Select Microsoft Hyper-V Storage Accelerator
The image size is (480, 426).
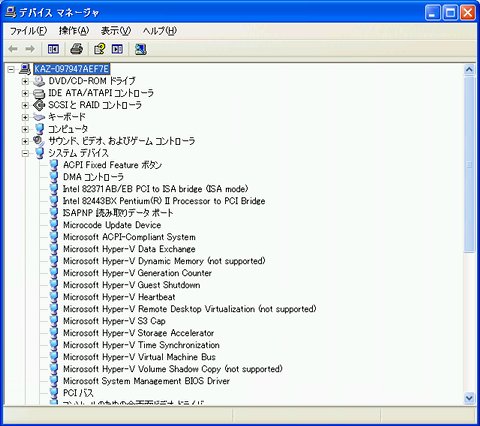[x=139, y=333]
